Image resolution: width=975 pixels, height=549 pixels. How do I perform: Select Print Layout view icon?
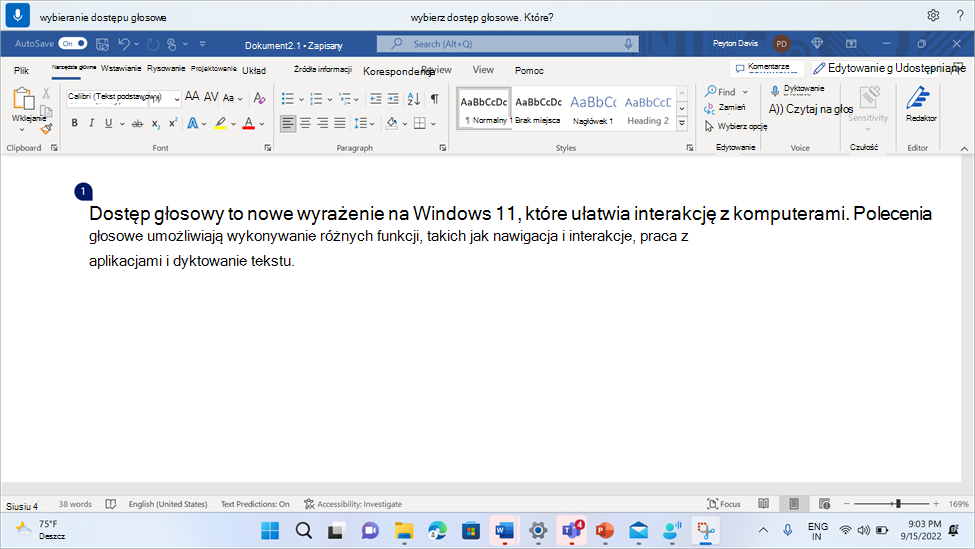794,504
